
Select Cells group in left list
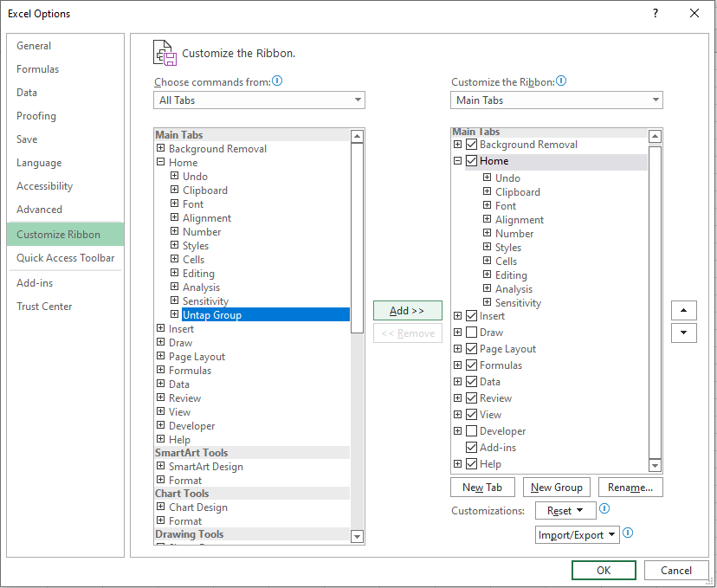pos(193,260)
